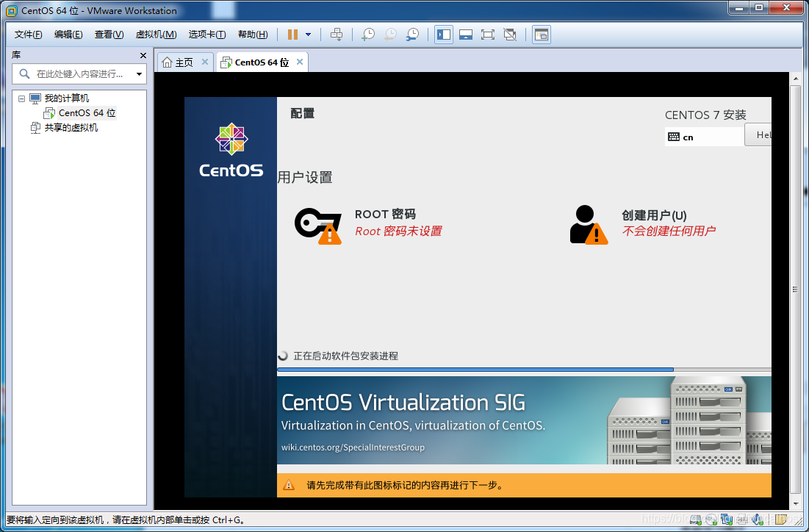The width and height of the screenshot is (809, 532).
Task: Click the VM view scrollbar down arrow
Action: pyautogui.click(x=796, y=503)
